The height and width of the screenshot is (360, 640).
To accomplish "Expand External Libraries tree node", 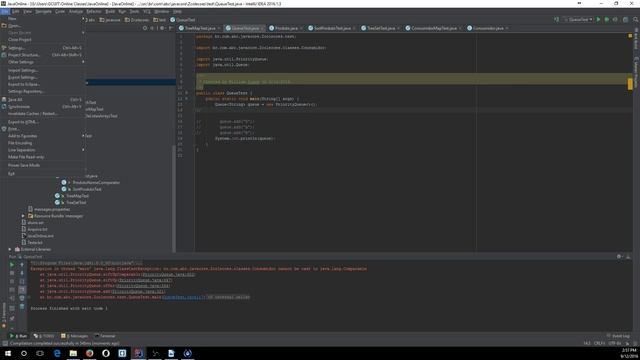I will tap(10, 249).
